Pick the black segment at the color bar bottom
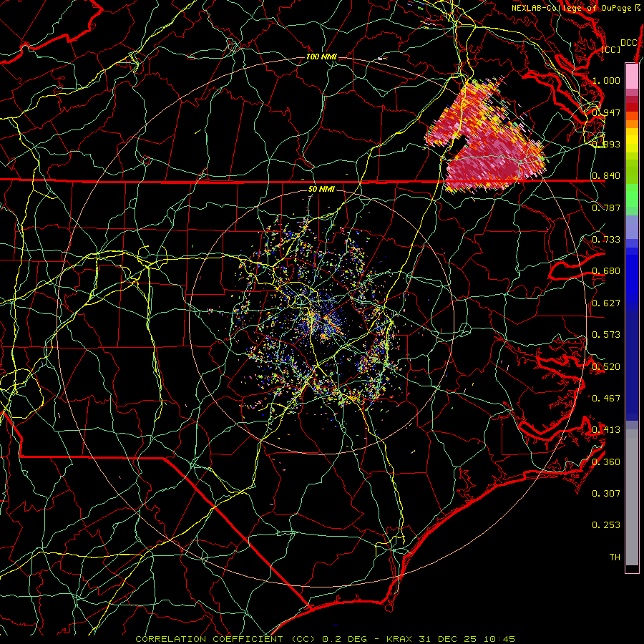 point(632,568)
